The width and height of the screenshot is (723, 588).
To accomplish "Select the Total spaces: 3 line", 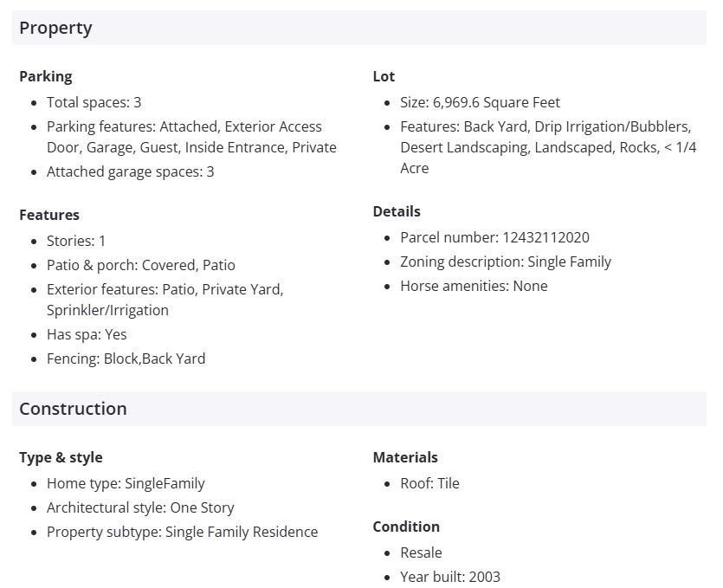I will 94,102.
